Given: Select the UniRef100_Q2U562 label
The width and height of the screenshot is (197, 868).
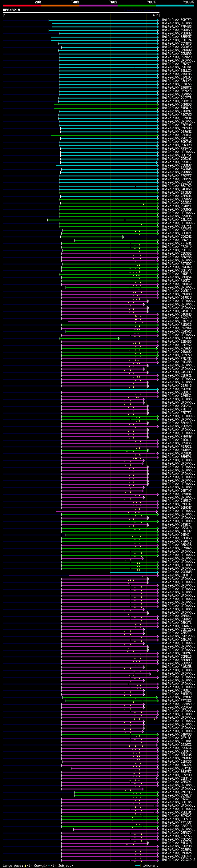Looking at the screenshot, I should pyautogui.click(x=177, y=254).
